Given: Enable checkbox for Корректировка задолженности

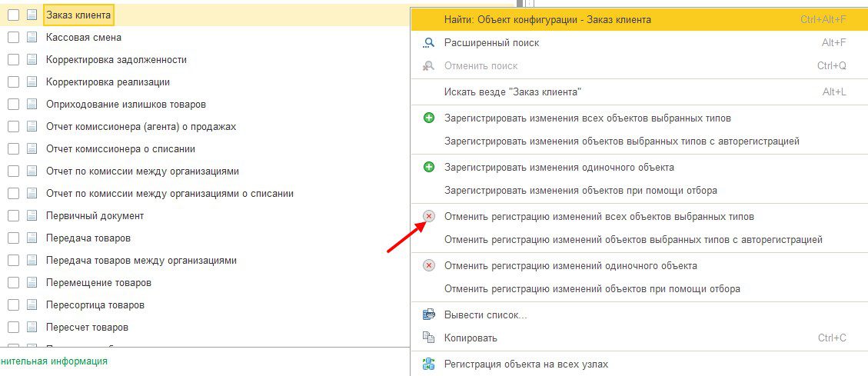Looking at the screenshot, I should pos(13,59).
